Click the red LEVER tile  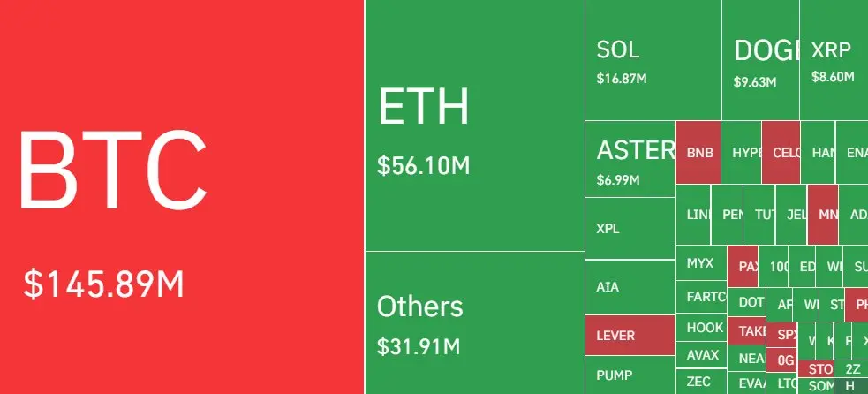[x=630, y=336]
